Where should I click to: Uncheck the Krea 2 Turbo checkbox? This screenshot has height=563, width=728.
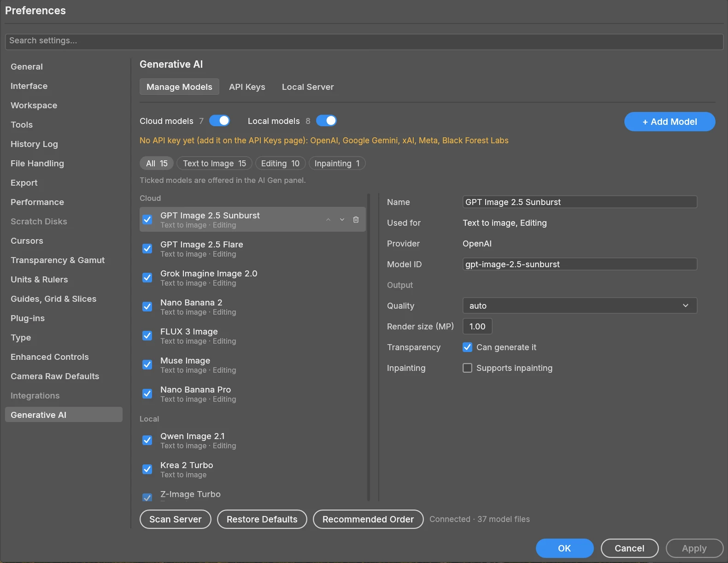click(147, 469)
